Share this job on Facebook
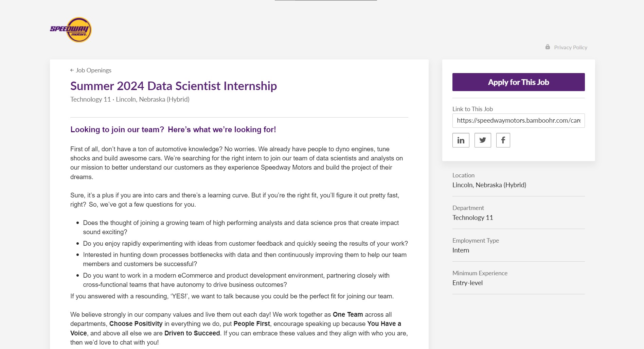 coord(503,140)
